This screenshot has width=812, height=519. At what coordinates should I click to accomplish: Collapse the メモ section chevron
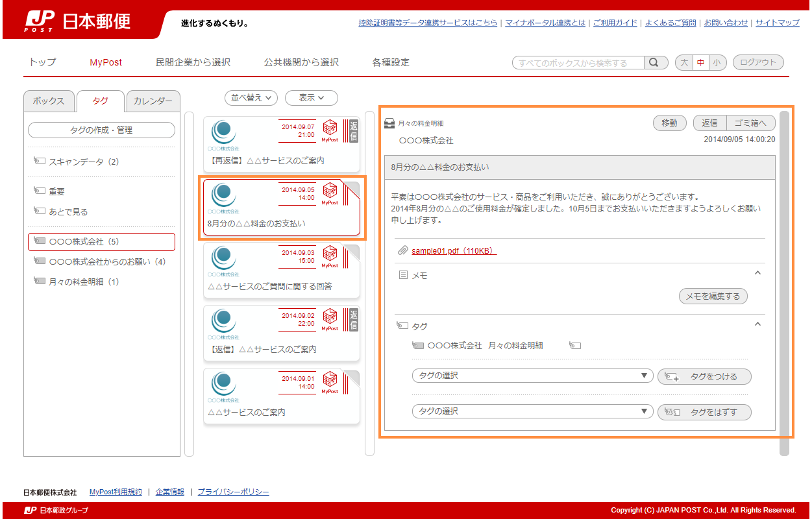757,273
